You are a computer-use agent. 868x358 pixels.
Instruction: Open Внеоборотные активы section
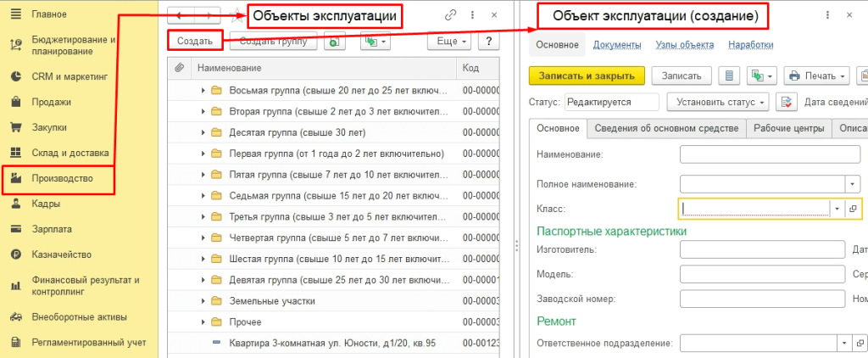[x=79, y=317]
